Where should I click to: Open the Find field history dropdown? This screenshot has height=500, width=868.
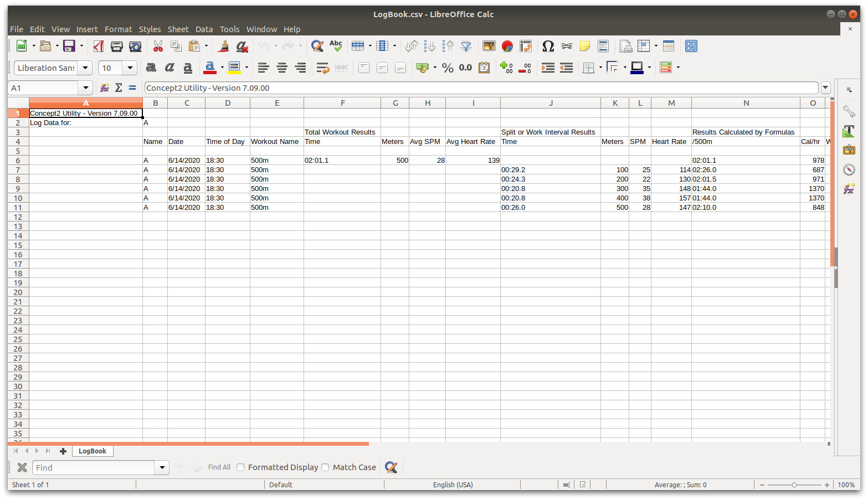pos(162,467)
